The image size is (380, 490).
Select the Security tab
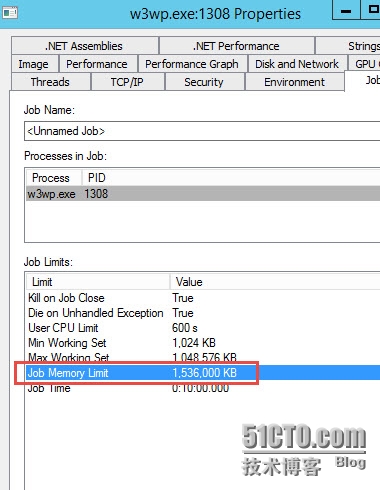204,82
